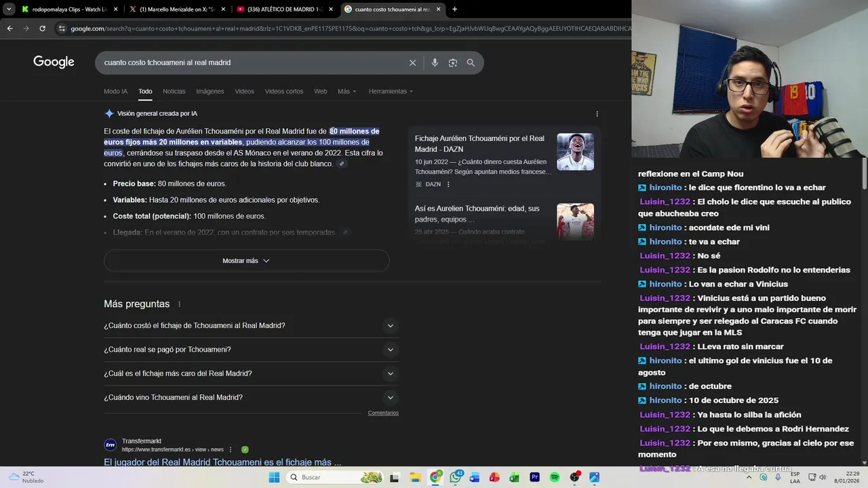Open Spotify from the taskbar

(x=554, y=477)
